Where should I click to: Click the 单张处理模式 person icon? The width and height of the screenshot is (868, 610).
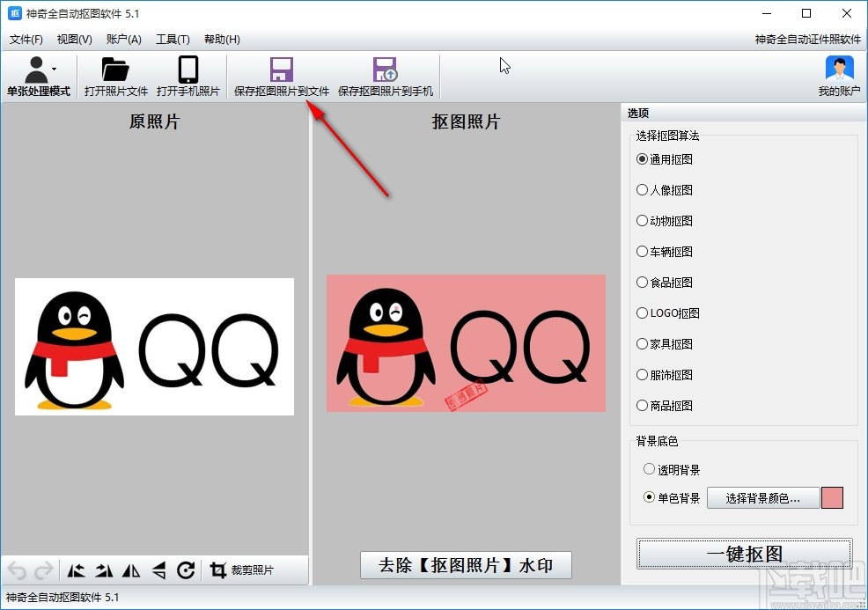[37, 70]
